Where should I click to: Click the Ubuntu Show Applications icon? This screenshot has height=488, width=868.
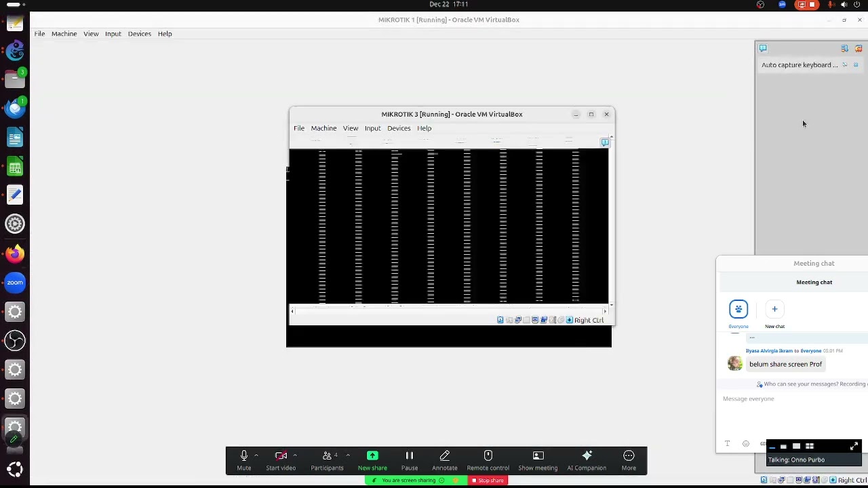[15, 469]
